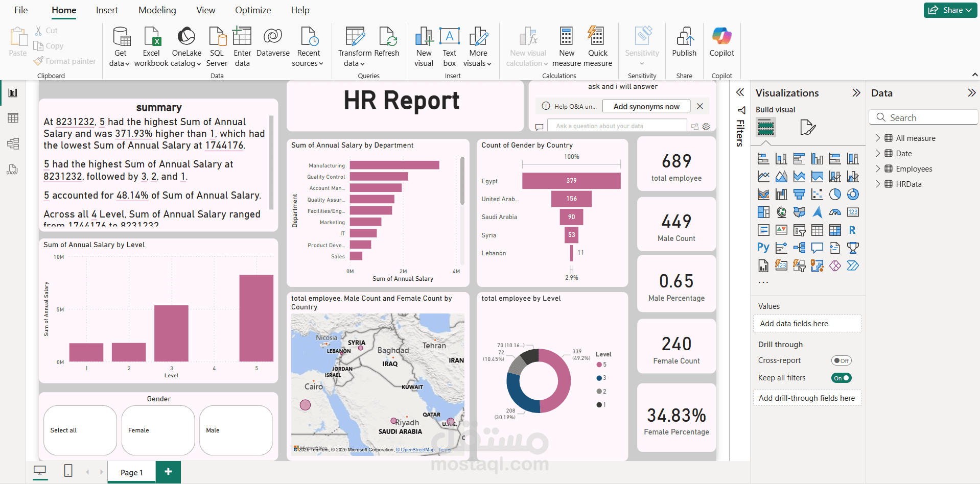
Task: Select the pie chart visualization icon
Action: coord(835,194)
